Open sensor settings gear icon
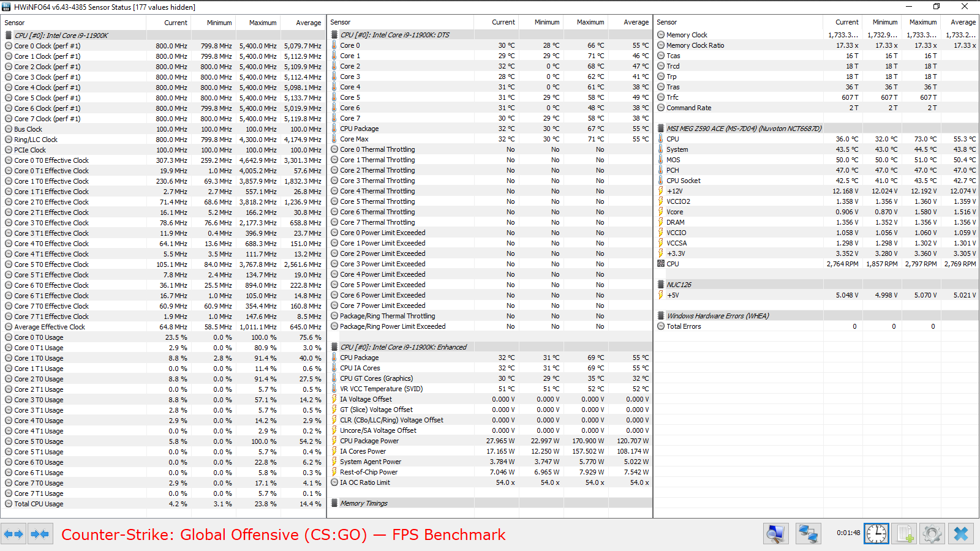Viewport: 980px width, 551px height. pos(932,534)
